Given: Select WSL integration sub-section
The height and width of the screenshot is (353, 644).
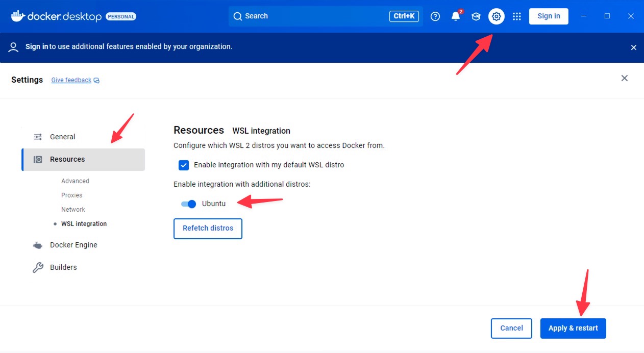Looking at the screenshot, I should pyautogui.click(x=84, y=224).
